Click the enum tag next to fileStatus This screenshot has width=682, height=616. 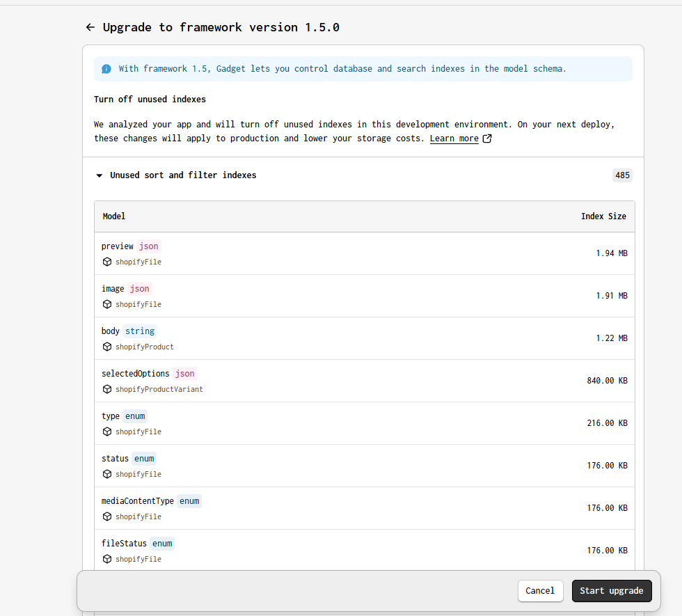(x=162, y=544)
